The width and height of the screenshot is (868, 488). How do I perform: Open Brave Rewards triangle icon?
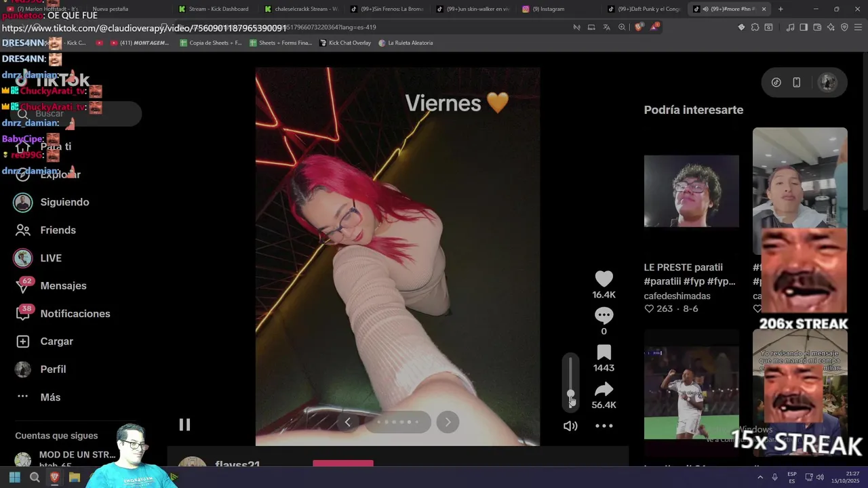[x=654, y=27]
